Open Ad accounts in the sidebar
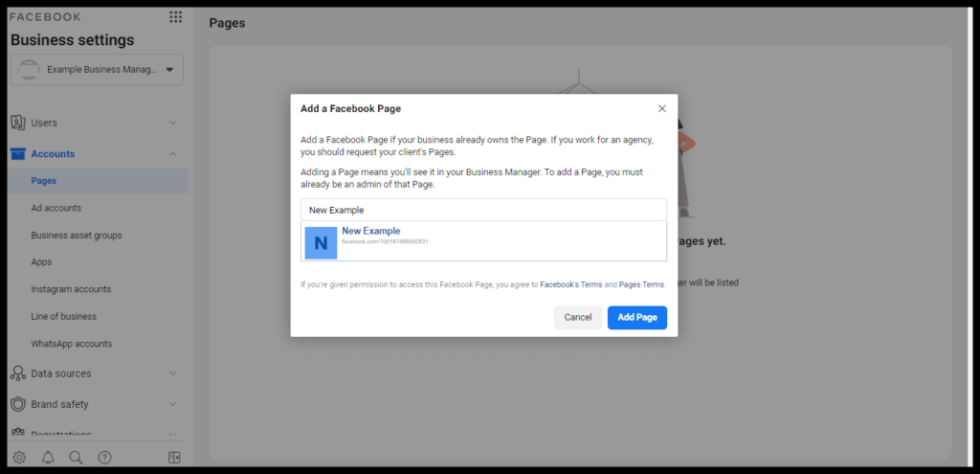Image resolution: width=980 pixels, height=474 pixels. [56, 208]
